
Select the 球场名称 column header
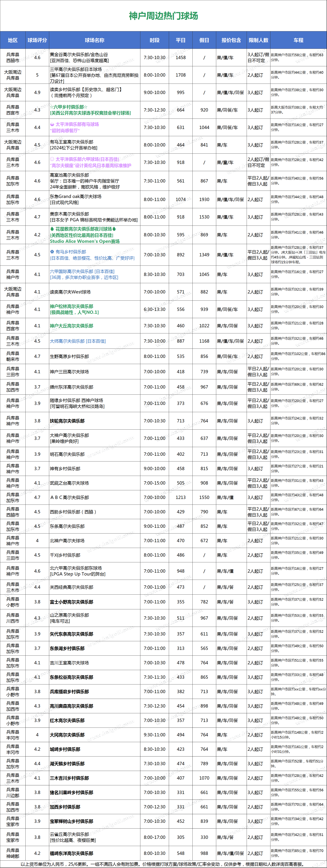95,40
